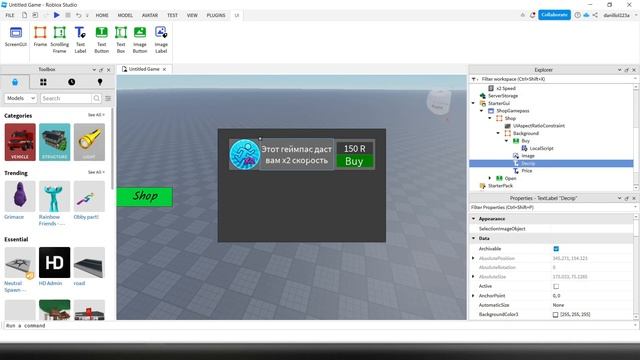Click the view selector cube in the viewport

(x=439, y=102)
